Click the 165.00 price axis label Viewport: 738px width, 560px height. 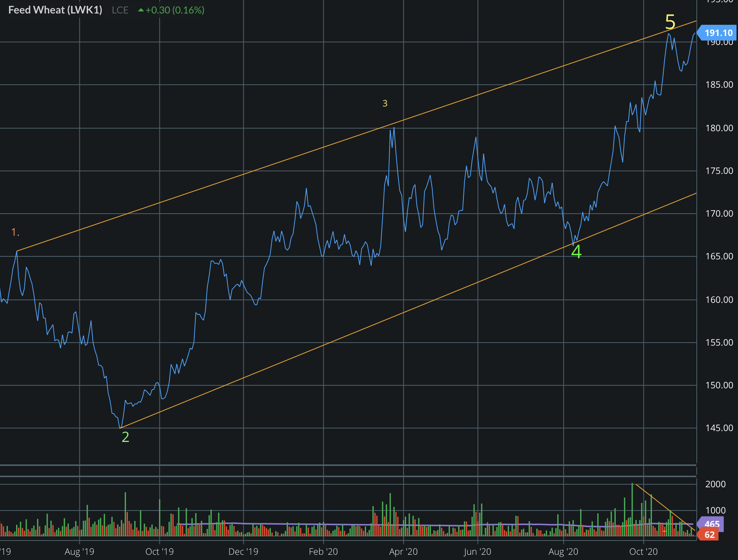719,256
